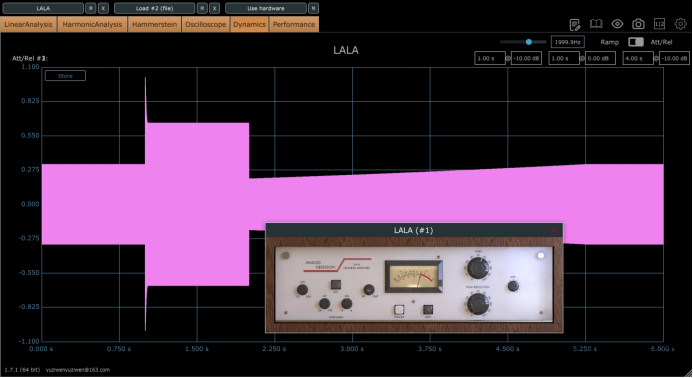
Task: Switch to the Oscilloscope tab
Action: click(x=206, y=24)
